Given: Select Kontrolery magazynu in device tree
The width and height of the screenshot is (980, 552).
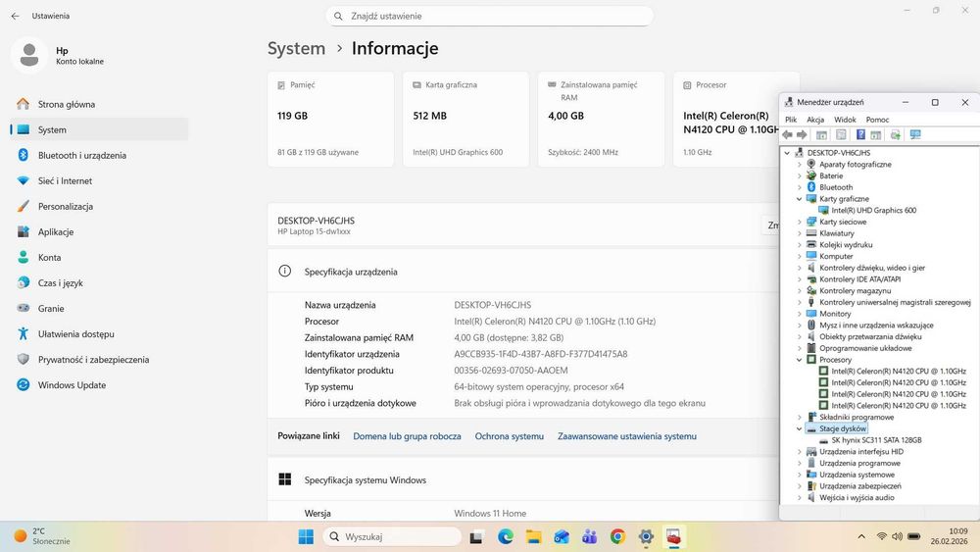Looking at the screenshot, I should pos(855,290).
